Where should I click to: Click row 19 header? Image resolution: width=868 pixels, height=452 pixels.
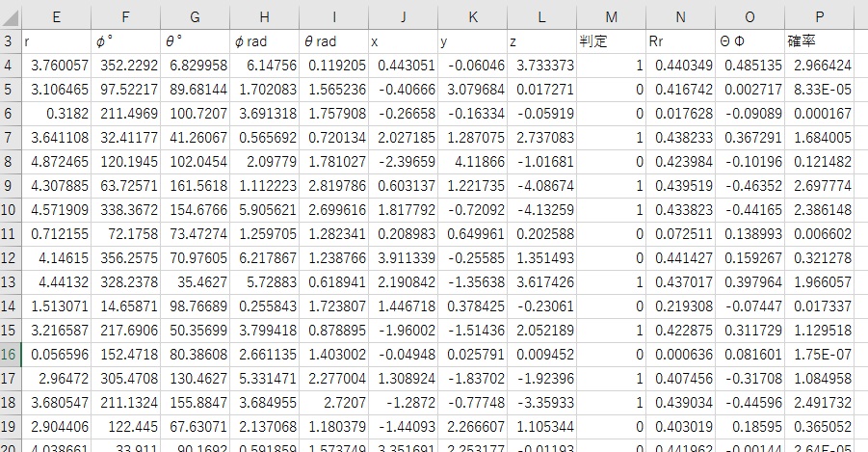pyautogui.click(x=9, y=425)
